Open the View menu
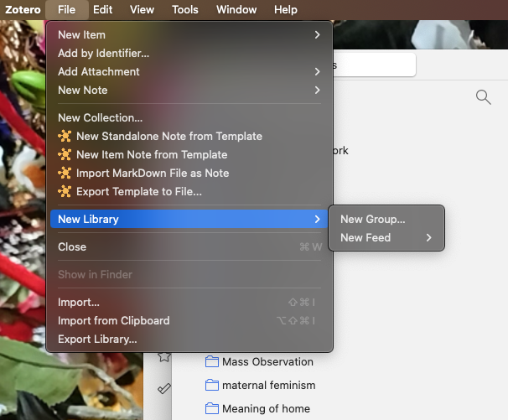The image size is (508, 420). click(142, 10)
